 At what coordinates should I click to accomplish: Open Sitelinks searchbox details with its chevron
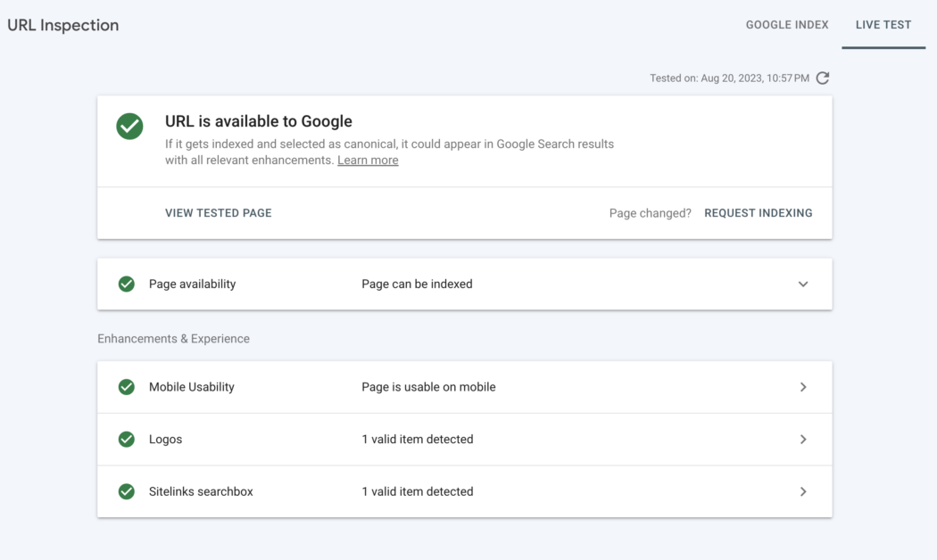[x=802, y=491]
